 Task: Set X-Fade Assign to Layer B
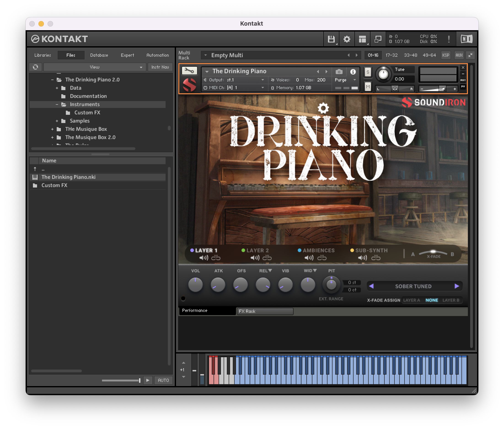click(451, 300)
